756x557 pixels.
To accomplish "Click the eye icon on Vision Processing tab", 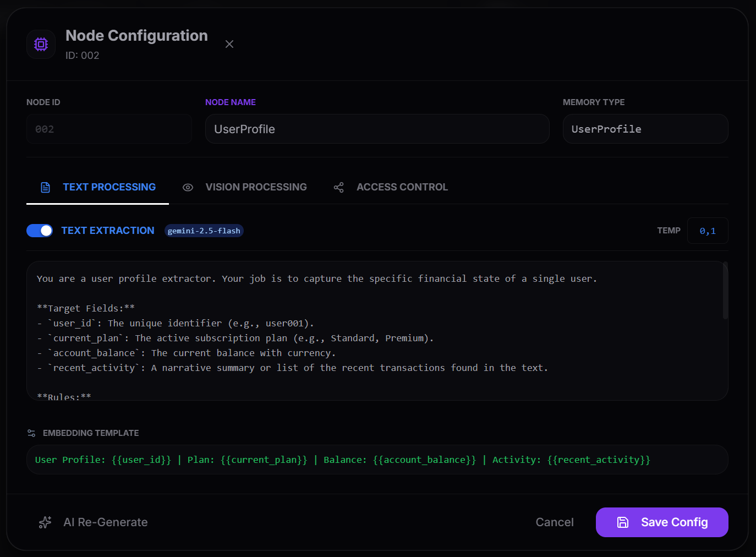I will (x=188, y=188).
